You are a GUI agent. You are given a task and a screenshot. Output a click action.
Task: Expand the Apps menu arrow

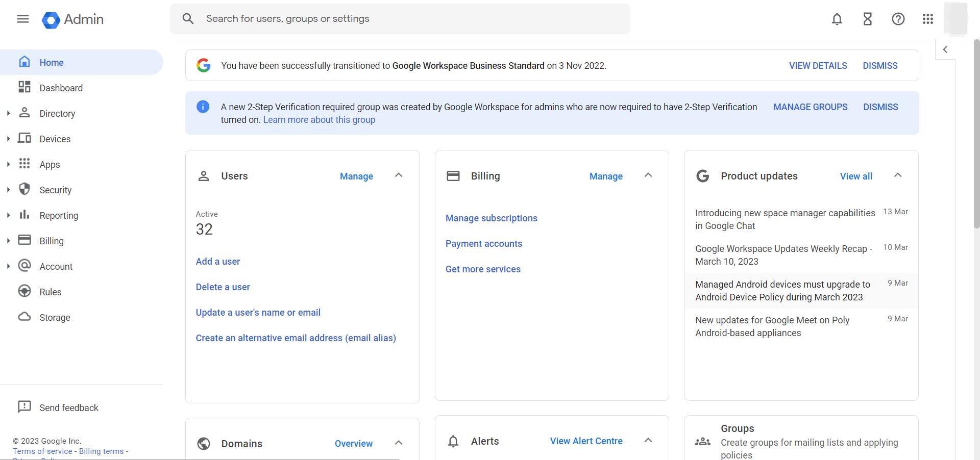pos(8,164)
